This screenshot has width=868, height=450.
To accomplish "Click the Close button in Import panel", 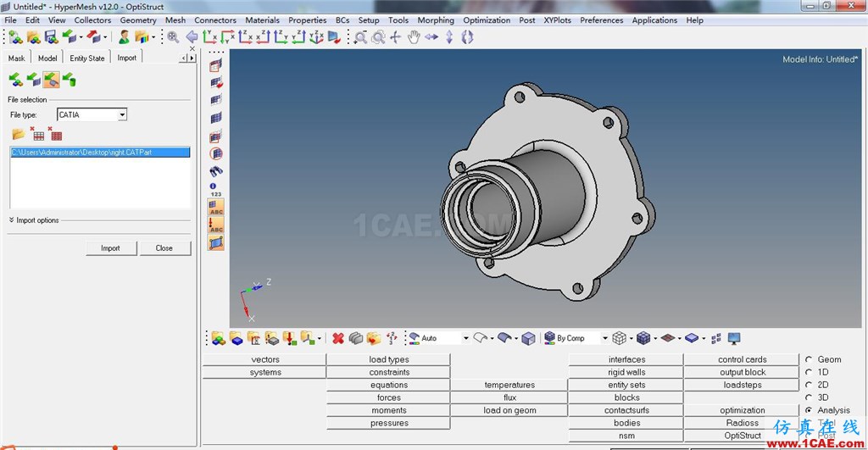I will 164,248.
